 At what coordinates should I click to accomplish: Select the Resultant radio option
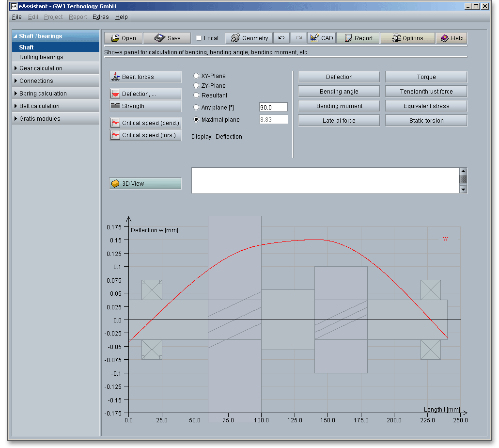[196, 96]
